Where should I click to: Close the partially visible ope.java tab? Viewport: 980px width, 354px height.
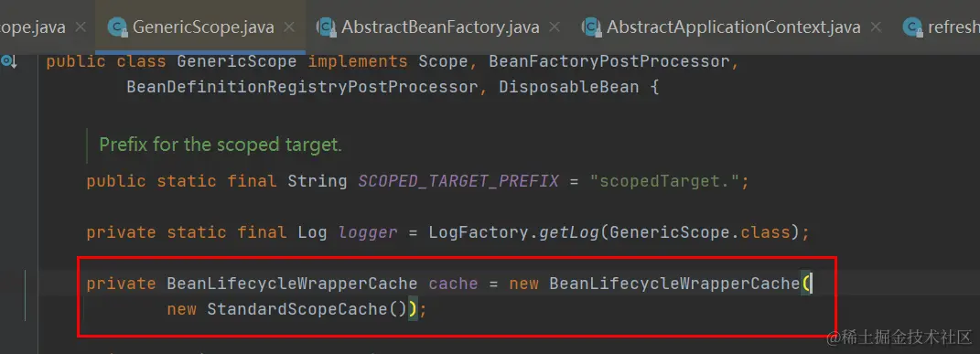tap(80, 27)
